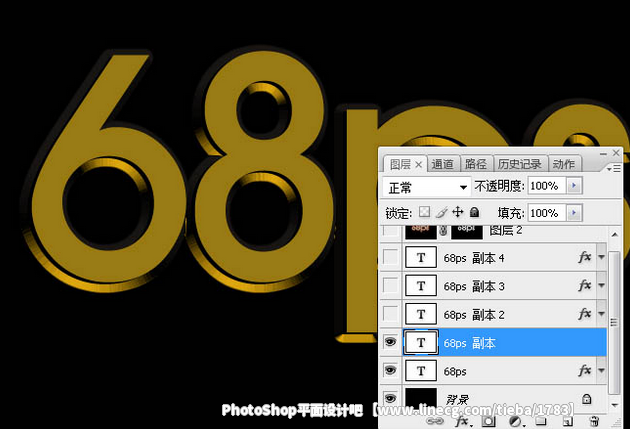Show the 68ps 副本 2 layer

pos(390,314)
